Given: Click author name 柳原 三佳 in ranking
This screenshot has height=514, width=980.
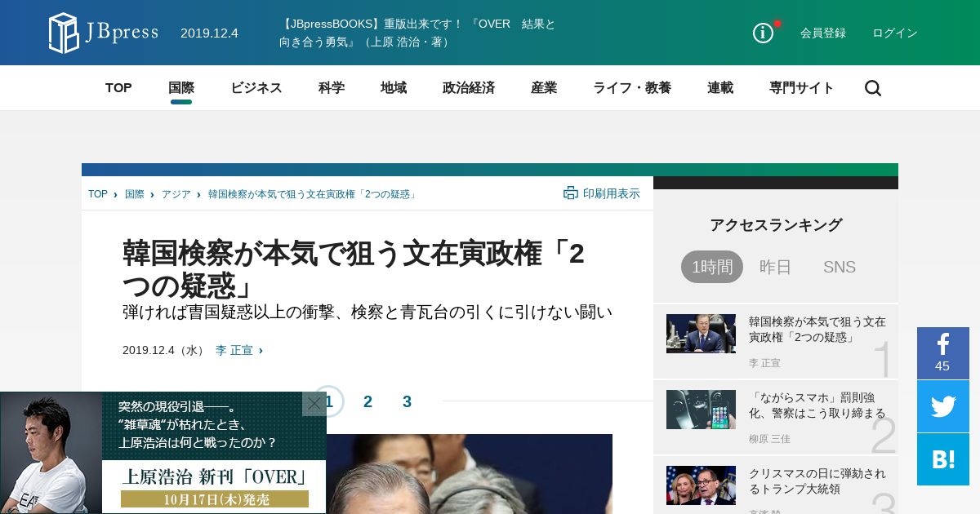Looking at the screenshot, I should [769, 439].
